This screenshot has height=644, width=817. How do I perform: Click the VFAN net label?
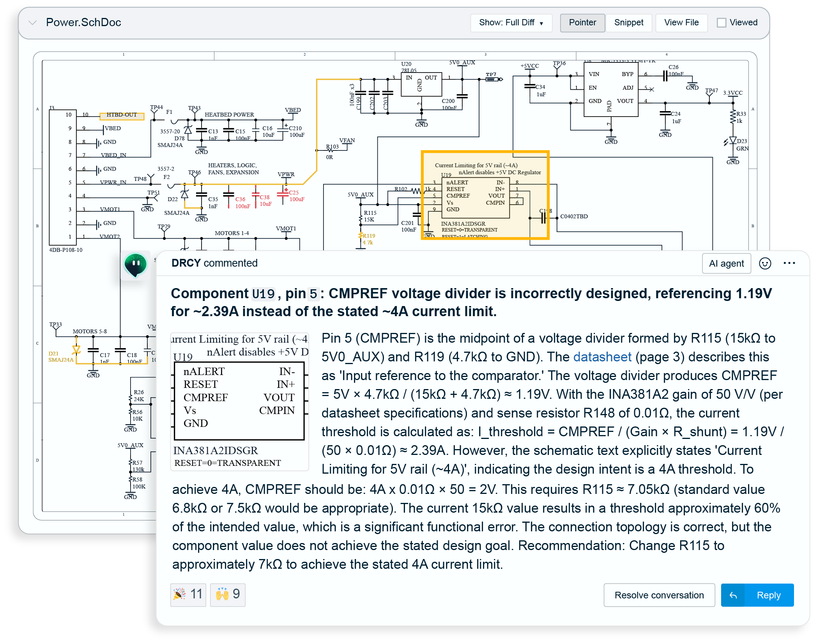pyautogui.click(x=347, y=140)
